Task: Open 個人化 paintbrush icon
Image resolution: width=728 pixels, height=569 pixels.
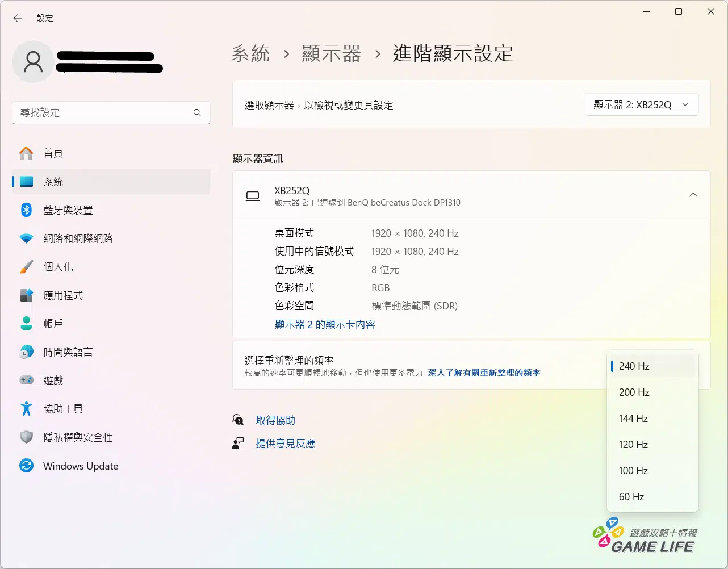Action: (x=26, y=267)
